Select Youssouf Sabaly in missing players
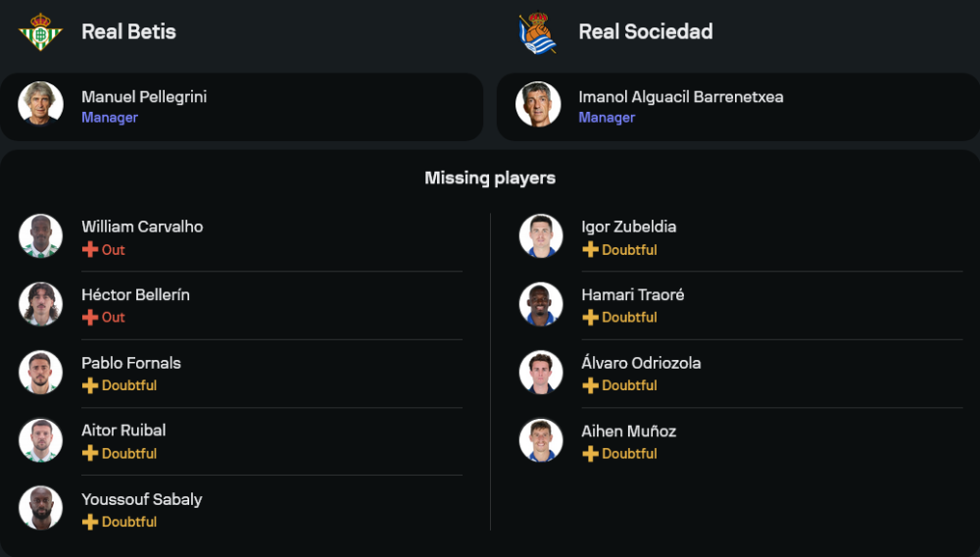980x557 pixels. click(x=141, y=499)
